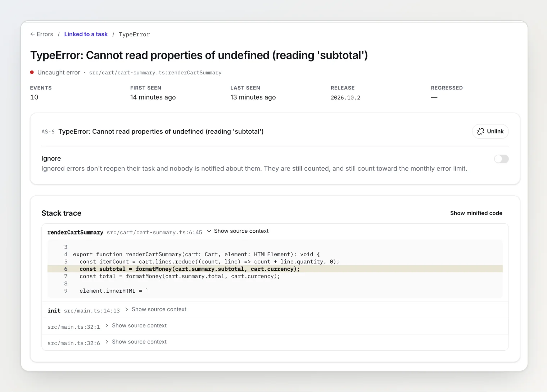Click the REGRESSED label
This screenshot has width=547, height=392.
point(447,88)
